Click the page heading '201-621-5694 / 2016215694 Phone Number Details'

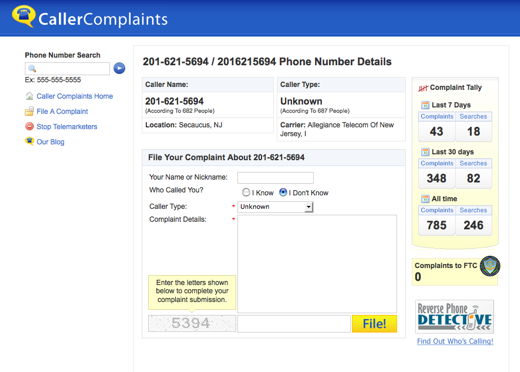click(x=267, y=62)
